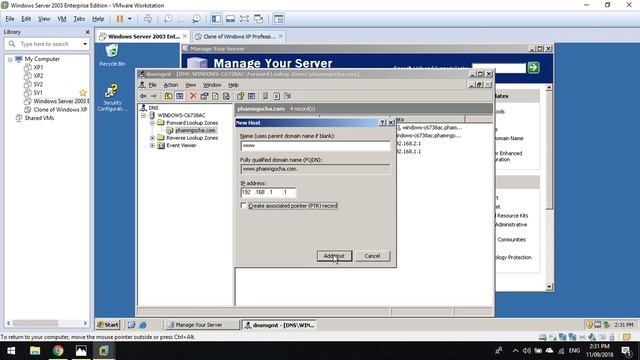Select Event Viewer tree item

[181, 145]
